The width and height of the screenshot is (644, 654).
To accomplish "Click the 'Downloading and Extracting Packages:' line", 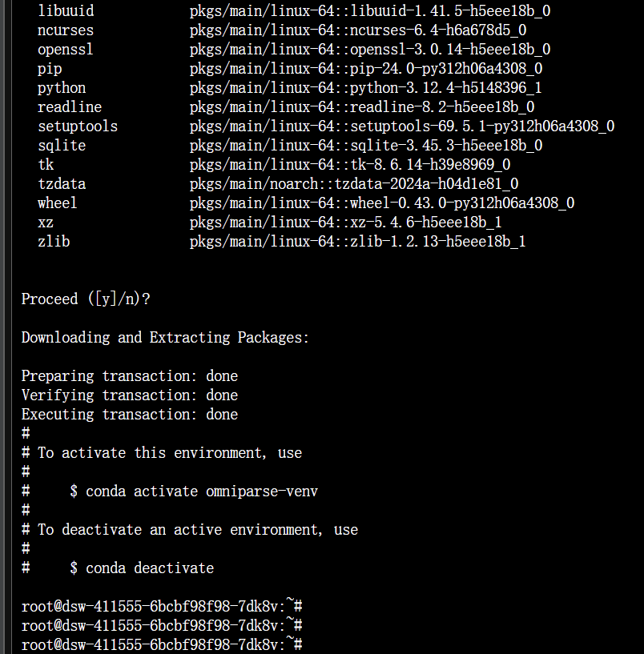I will click(x=165, y=337).
